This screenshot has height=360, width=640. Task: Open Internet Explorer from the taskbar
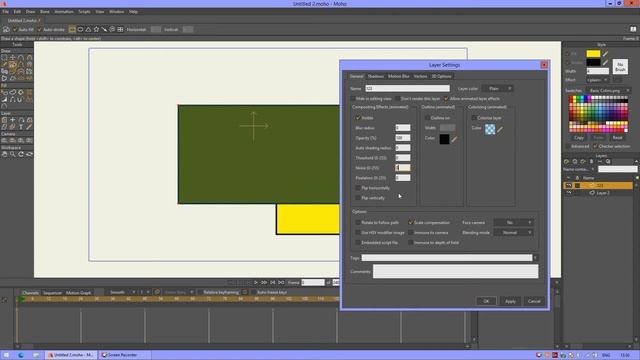pos(21,355)
